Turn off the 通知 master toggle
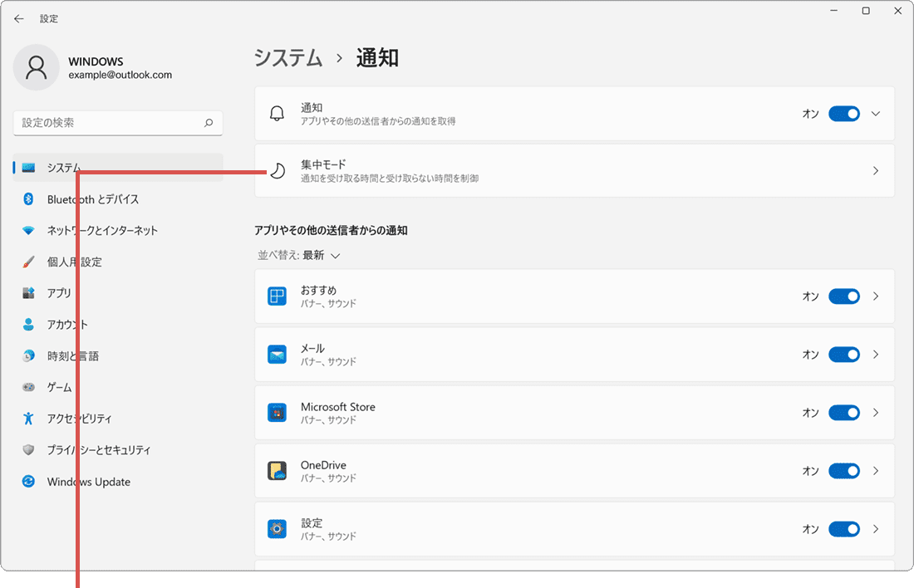 click(844, 113)
